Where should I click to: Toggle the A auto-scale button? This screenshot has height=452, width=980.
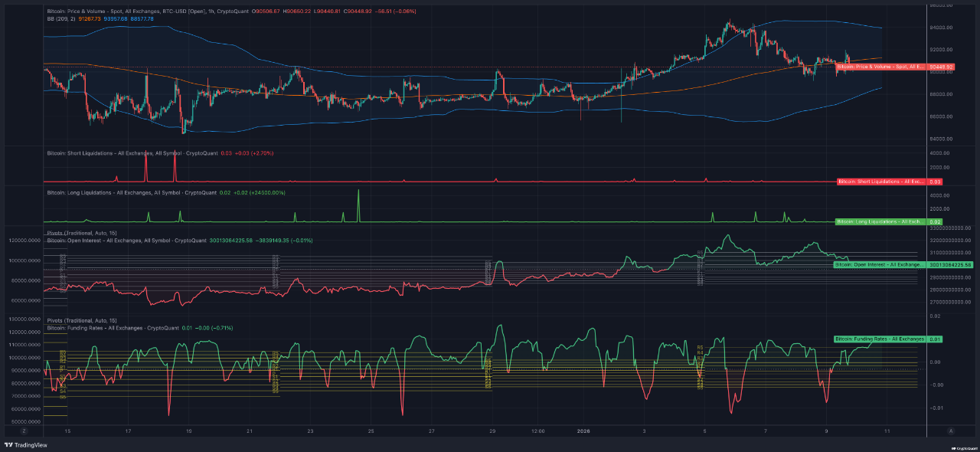tap(951, 431)
